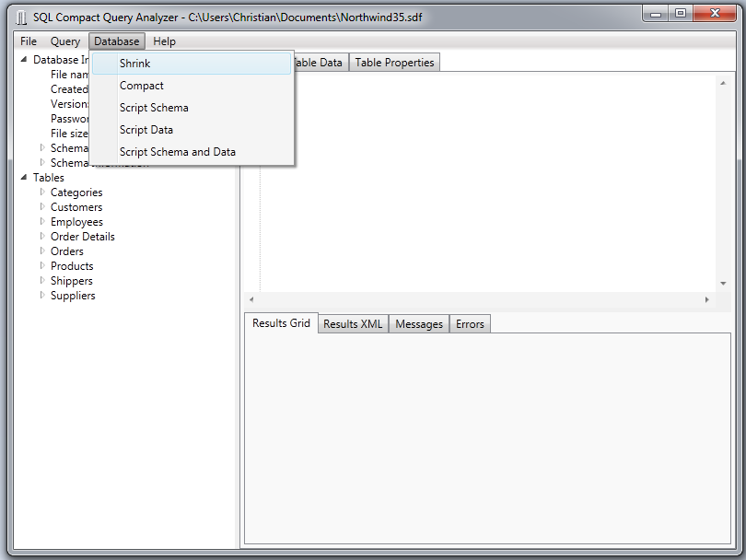
Task: Select the Created row in the tree
Action: [x=69, y=89]
